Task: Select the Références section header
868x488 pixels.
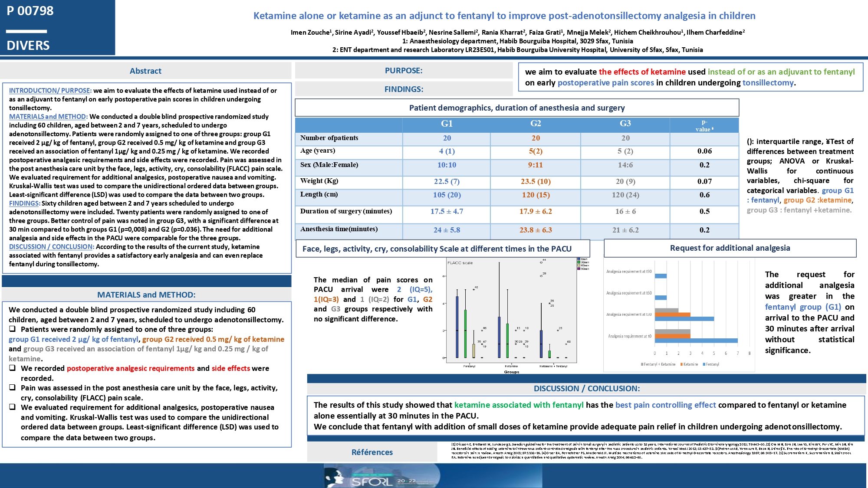Action: (x=372, y=452)
